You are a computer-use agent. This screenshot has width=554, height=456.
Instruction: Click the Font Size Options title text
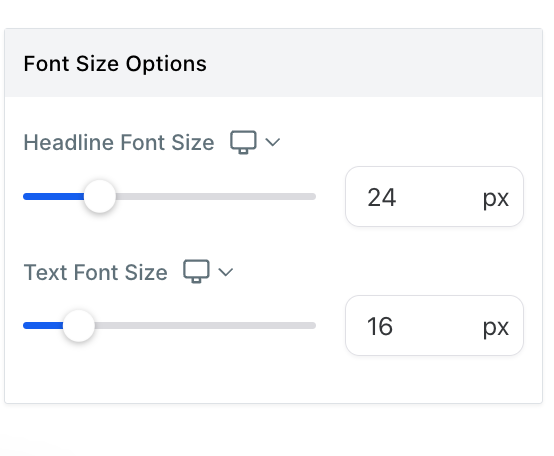pyautogui.click(x=115, y=64)
